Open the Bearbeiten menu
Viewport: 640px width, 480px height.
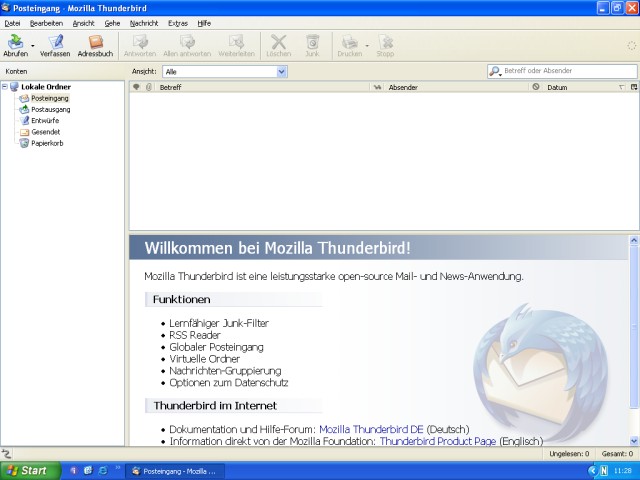coord(46,23)
